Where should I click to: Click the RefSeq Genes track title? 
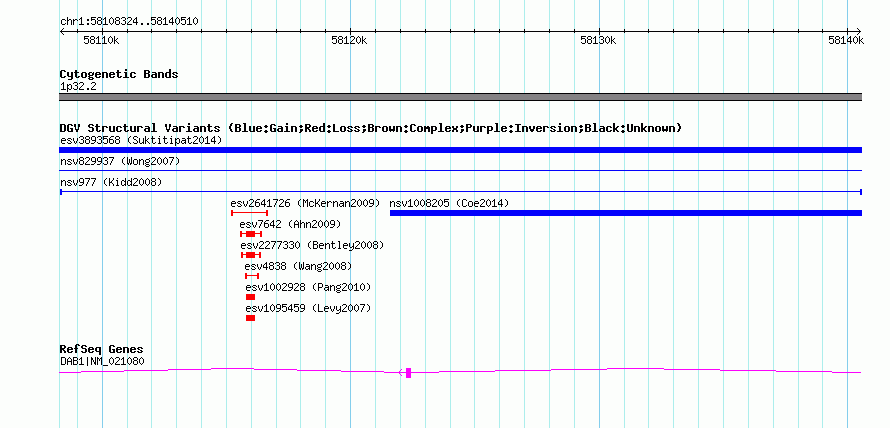click(102, 349)
